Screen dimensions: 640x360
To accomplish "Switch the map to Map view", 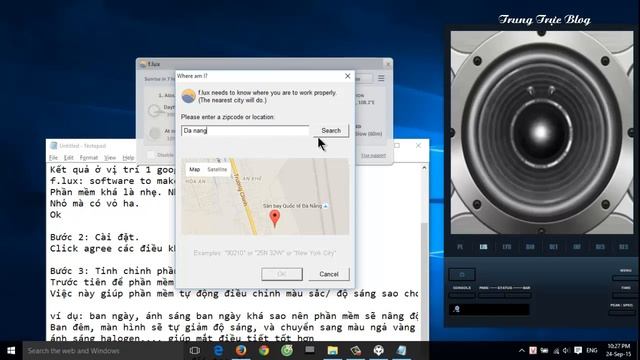I will click(x=195, y=169).
